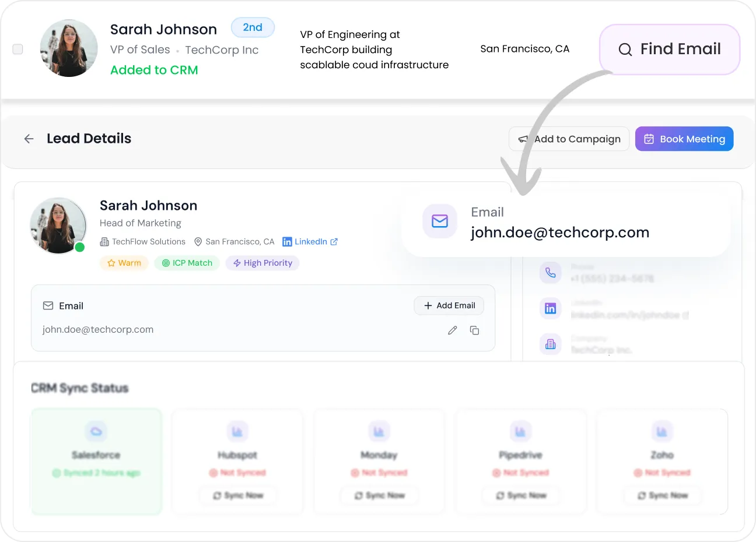Click Sync Now under Zoho
The width and height of the screenshot is (756, 542).
pos(662,495)
